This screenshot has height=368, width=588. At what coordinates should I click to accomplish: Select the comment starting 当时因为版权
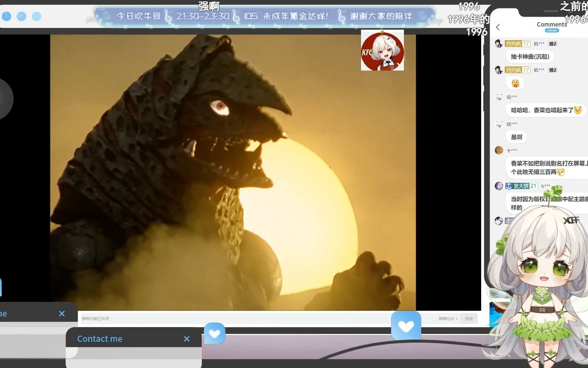click(547, 203)
